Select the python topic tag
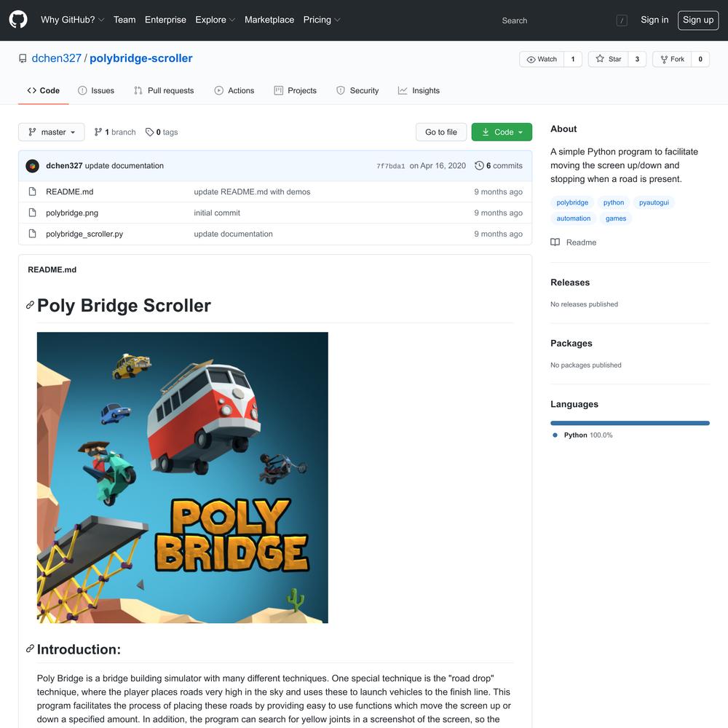This screenshot has width=728, height=728. pyautogui.click(x=613, y=202)
